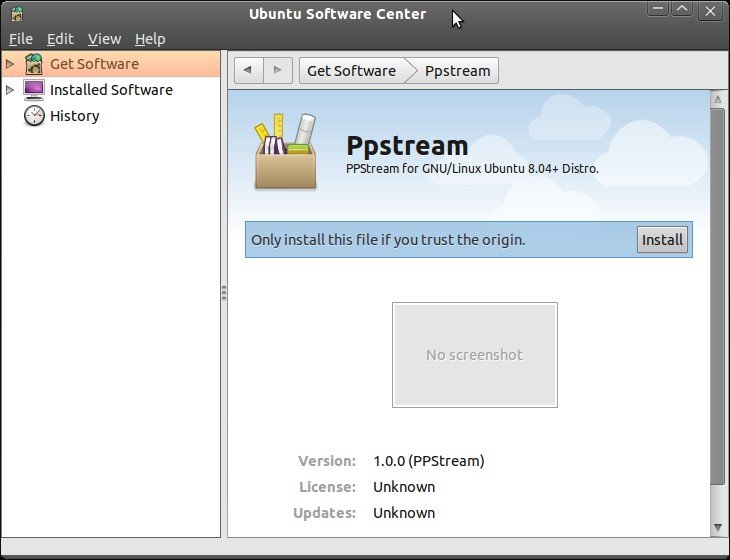The image size is (730, 560).
Task: Click the 'Version:' label
Action: [x=327, y=461]
